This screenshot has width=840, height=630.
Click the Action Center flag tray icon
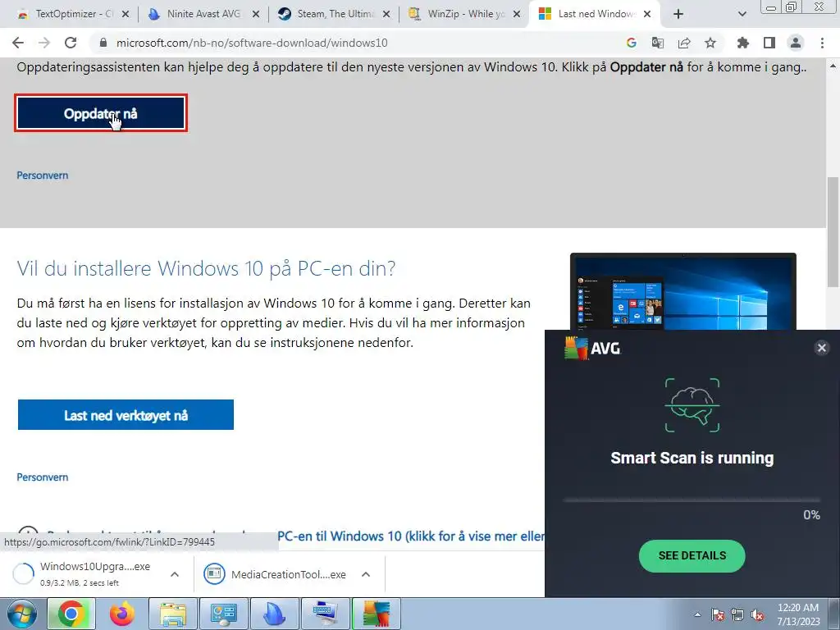tap(718, 614)
